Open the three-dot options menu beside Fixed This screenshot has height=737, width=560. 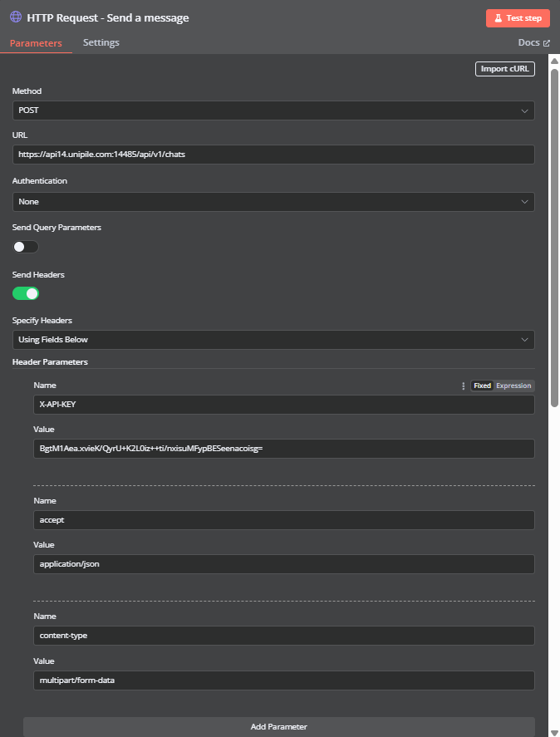(x=463, y=386)
